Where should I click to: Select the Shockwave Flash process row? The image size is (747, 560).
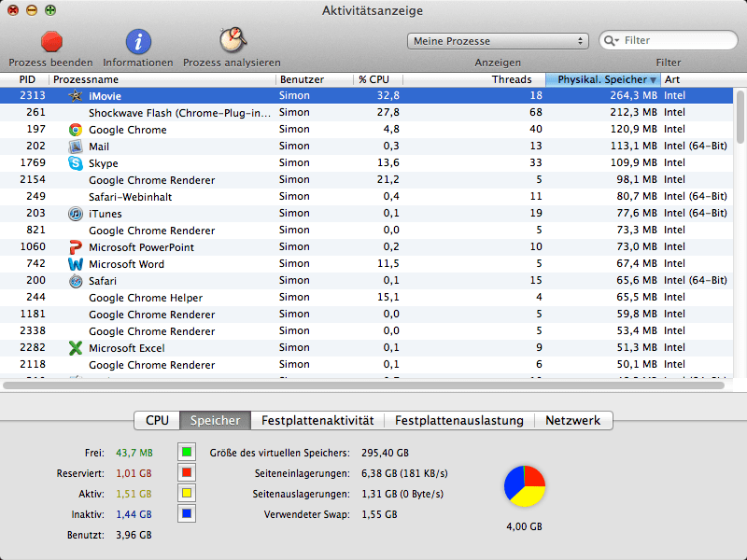pos(366,112)
